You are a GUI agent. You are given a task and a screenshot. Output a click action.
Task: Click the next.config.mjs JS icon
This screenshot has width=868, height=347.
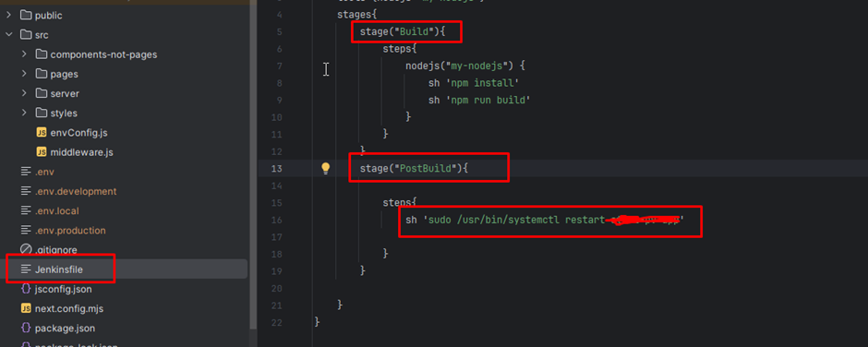point(26,308)
